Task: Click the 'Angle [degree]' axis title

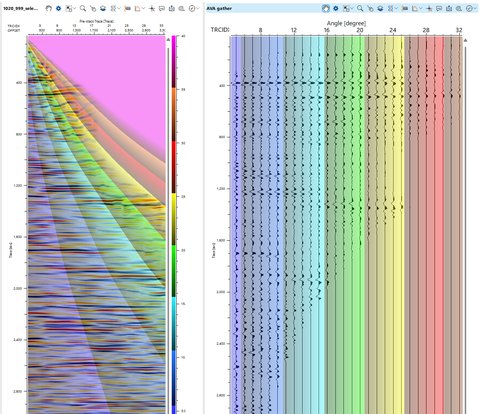Action: [346, 23]
